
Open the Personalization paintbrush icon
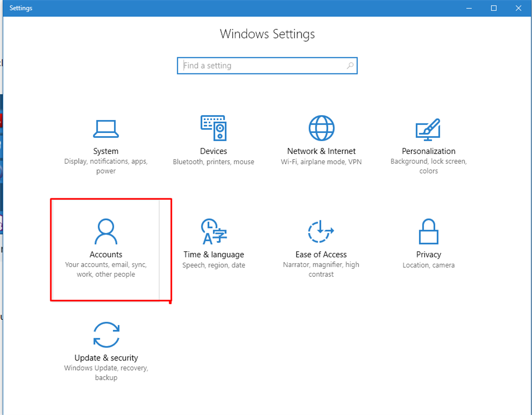pos(428,129)
